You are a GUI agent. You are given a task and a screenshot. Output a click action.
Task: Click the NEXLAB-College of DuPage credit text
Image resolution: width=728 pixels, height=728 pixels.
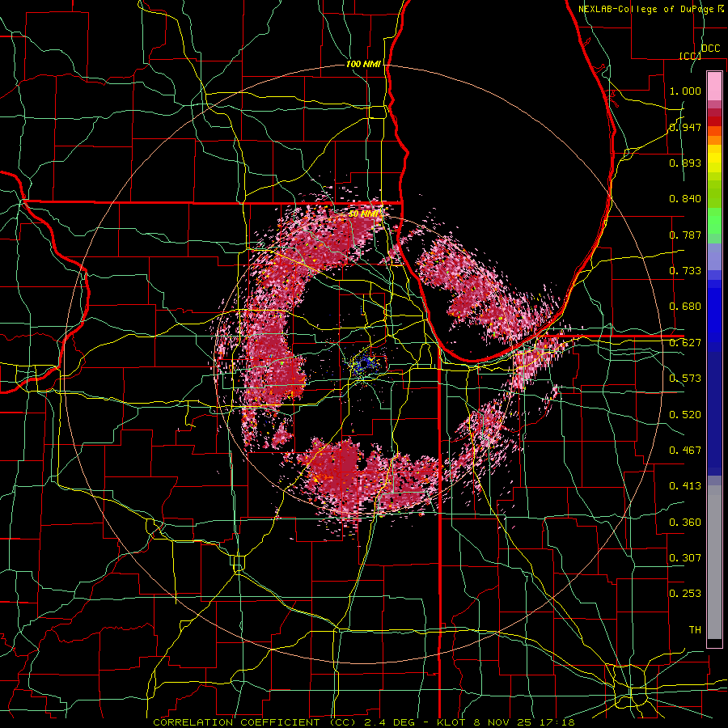pos(645,9)
